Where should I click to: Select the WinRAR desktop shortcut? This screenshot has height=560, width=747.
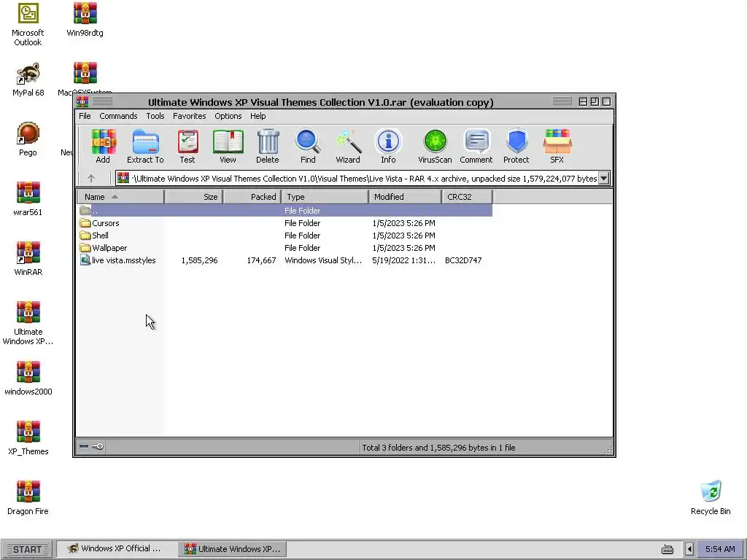coord(28,259)
